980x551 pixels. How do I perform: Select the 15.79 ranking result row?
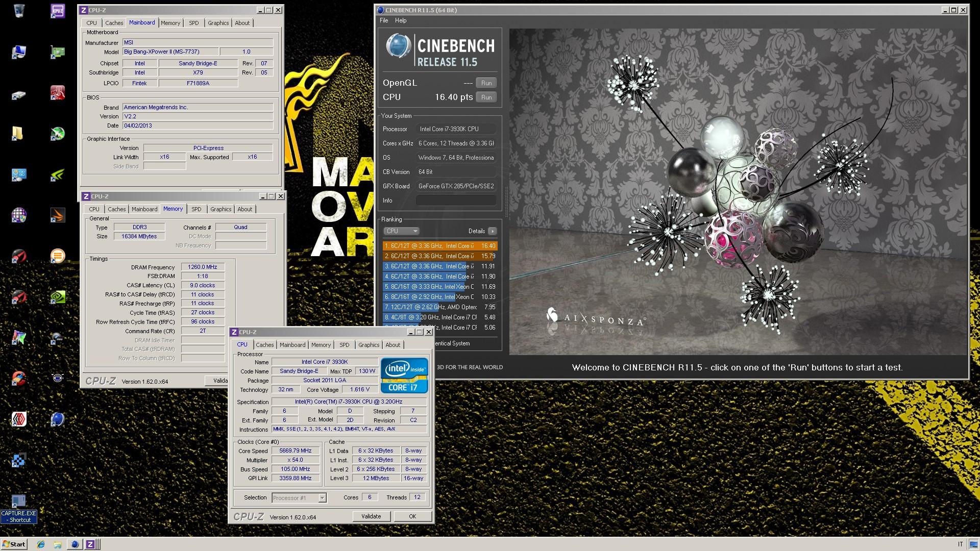[x=439, y=256]
